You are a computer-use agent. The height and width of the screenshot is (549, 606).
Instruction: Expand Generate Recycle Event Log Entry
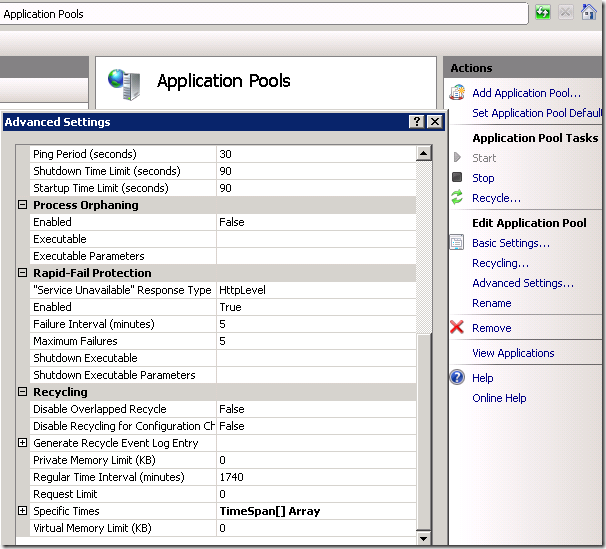[22, 443]
